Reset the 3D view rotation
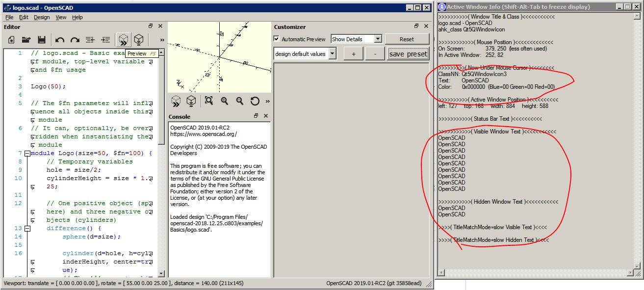This screenshot has width=644, height=290. [255, 101]
